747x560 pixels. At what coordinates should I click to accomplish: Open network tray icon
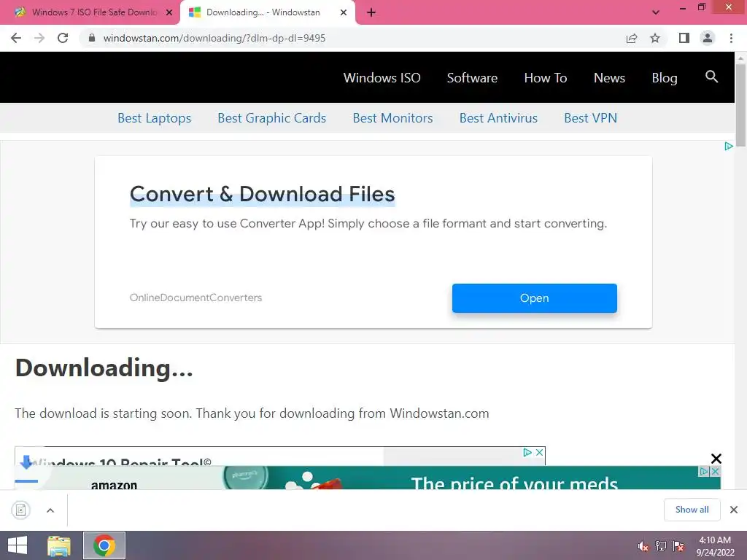coord(661,546)
